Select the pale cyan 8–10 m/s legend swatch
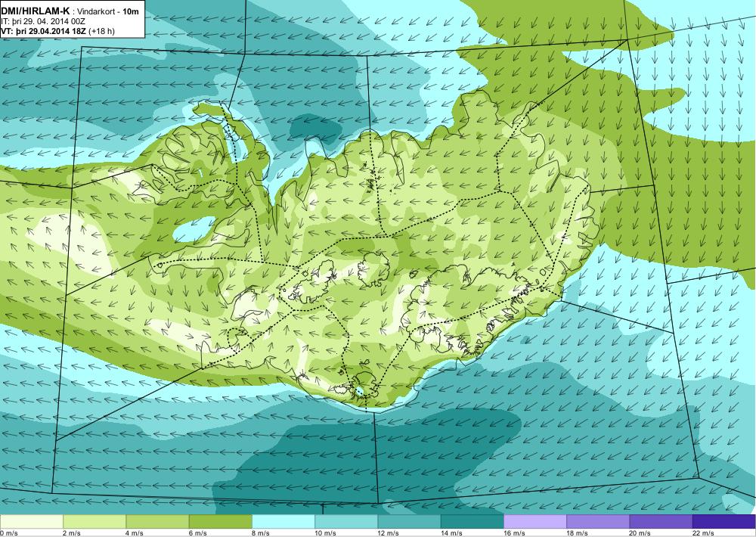This screenshot has width=756, height=537. pyautogui.click(x=283, y=522)
